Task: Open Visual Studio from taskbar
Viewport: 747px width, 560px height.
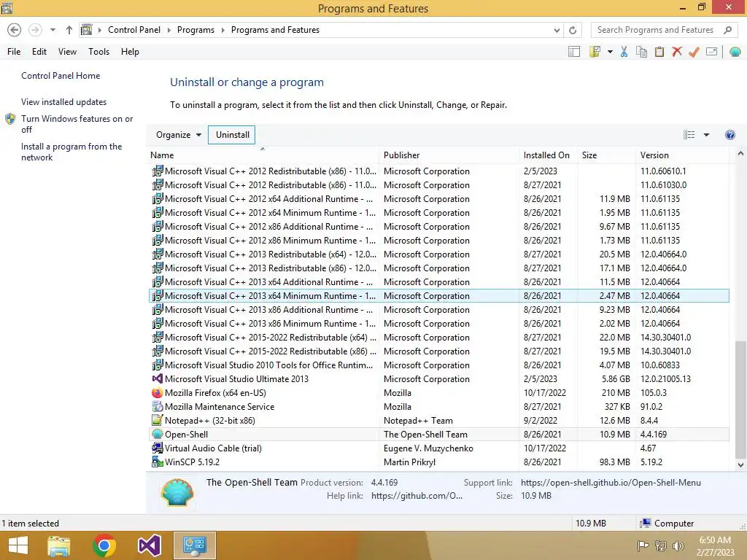Action: pyautogui.click(x=149, y=545)
